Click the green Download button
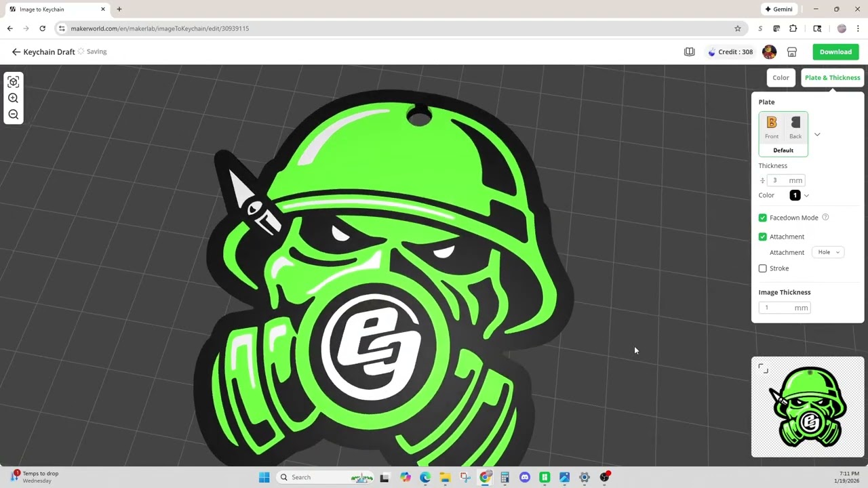The height and width of the screenshot is (488, 868). [x=835, y=52]
